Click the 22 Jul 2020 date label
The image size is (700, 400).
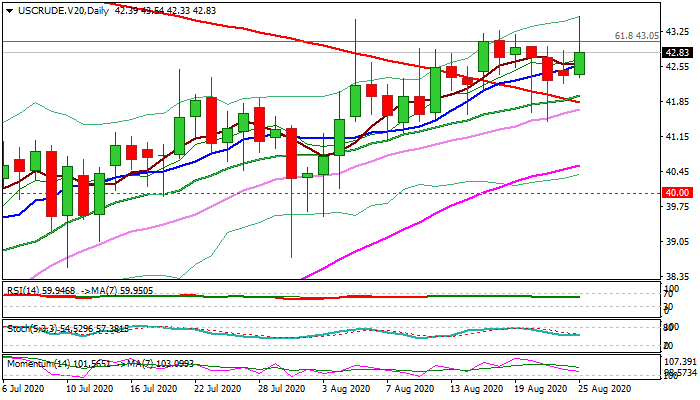pyautogui.click(x=218, y=389)
